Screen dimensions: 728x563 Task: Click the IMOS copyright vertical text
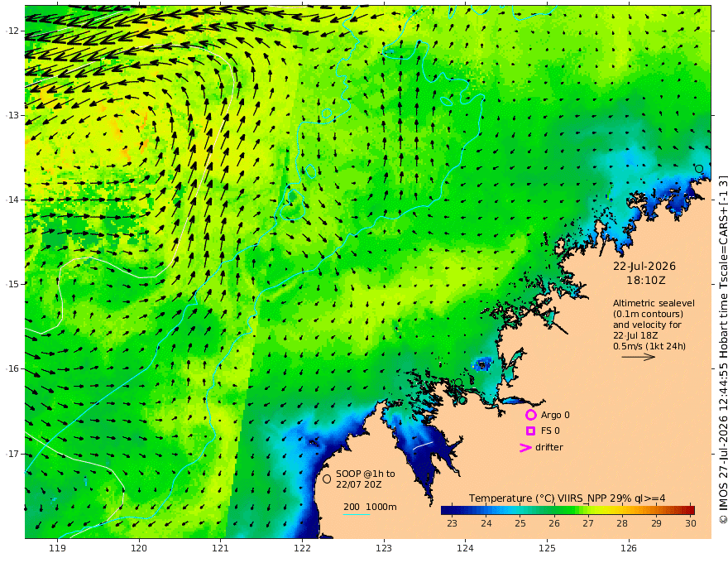[723, 349]
